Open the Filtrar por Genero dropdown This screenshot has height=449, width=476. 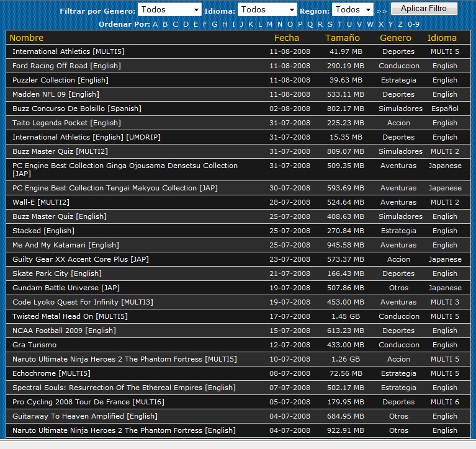click(169, 10)
